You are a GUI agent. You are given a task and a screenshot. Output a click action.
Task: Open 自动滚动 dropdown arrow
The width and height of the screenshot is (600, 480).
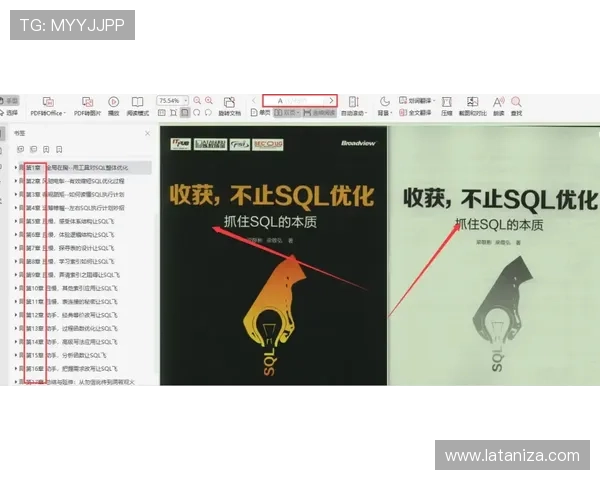click(366, 113)
